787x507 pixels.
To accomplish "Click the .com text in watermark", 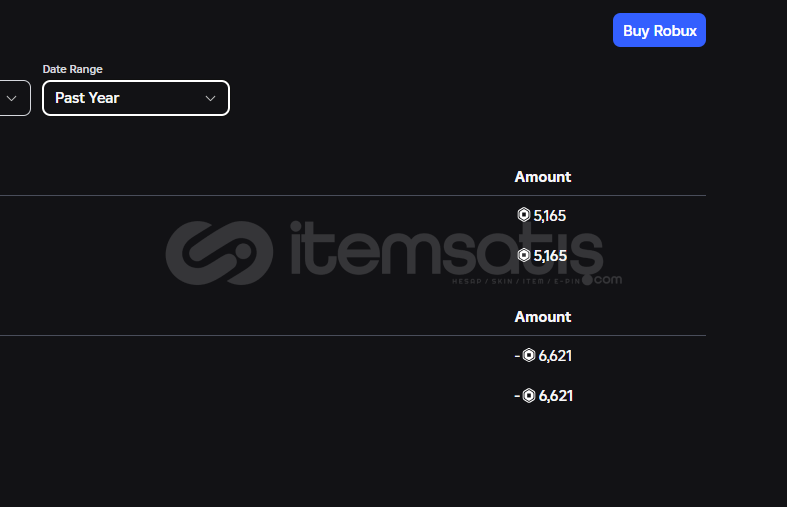I will tap(603, 280).
